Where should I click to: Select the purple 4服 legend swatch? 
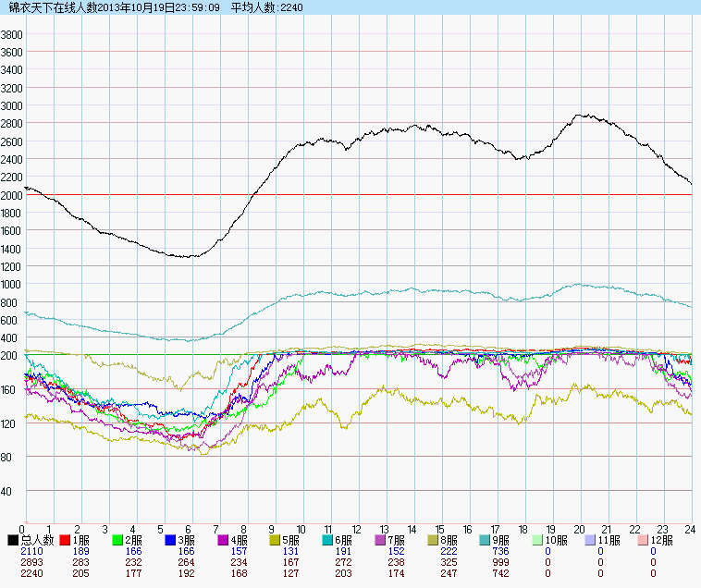(x=224, y=539)
